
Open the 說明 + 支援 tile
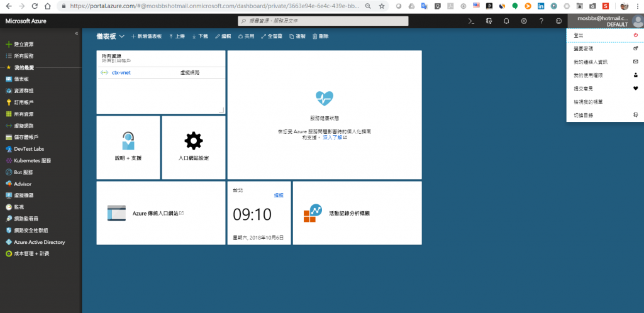pyautogui.click(x=128, y=148)
